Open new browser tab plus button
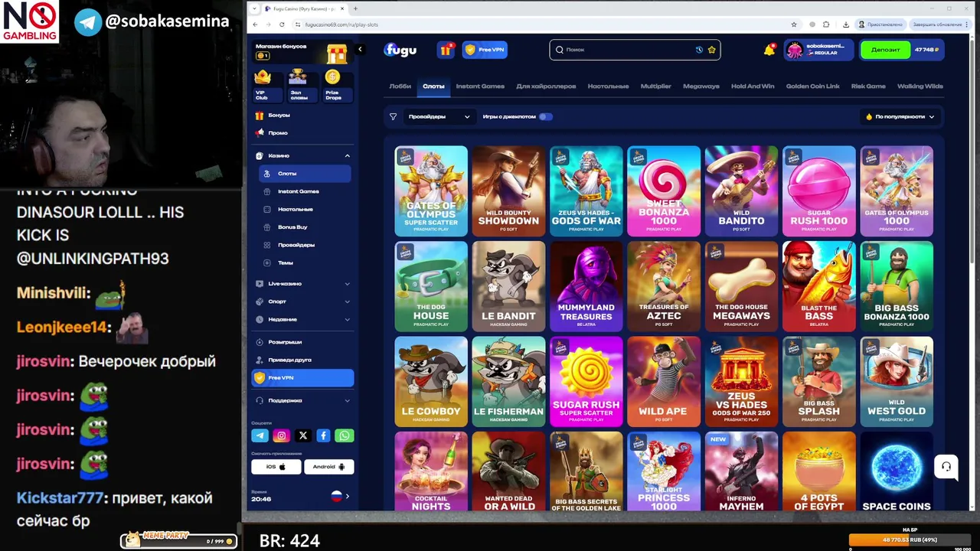Image resolution: width=980 pixels, height=551 pixels. [355, 8]
